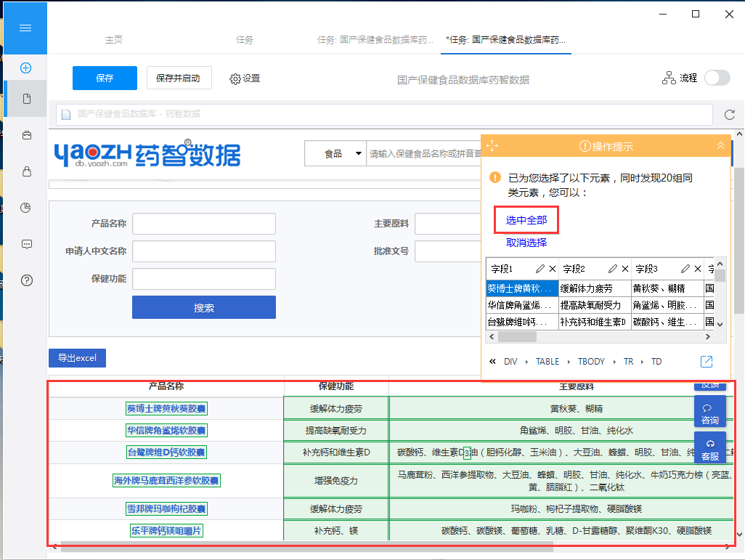The image size is (745, 560).
Task: Open the toolbox briefcase sidebar icon
Action: coord(27,135)
